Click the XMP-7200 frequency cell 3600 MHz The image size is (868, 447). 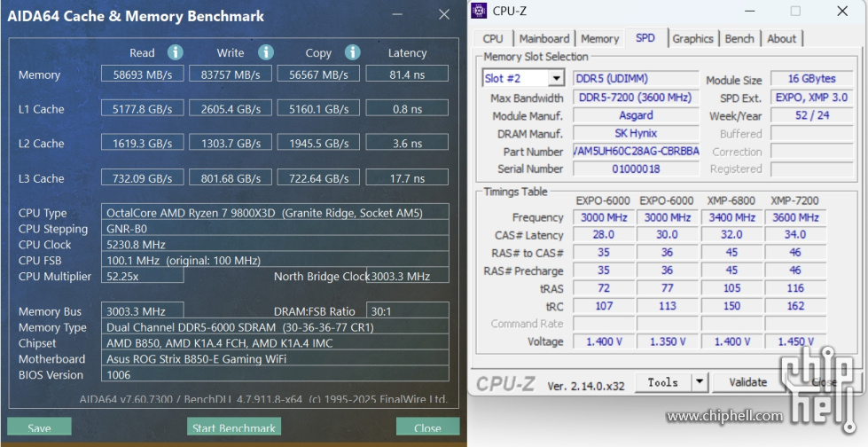795,217
